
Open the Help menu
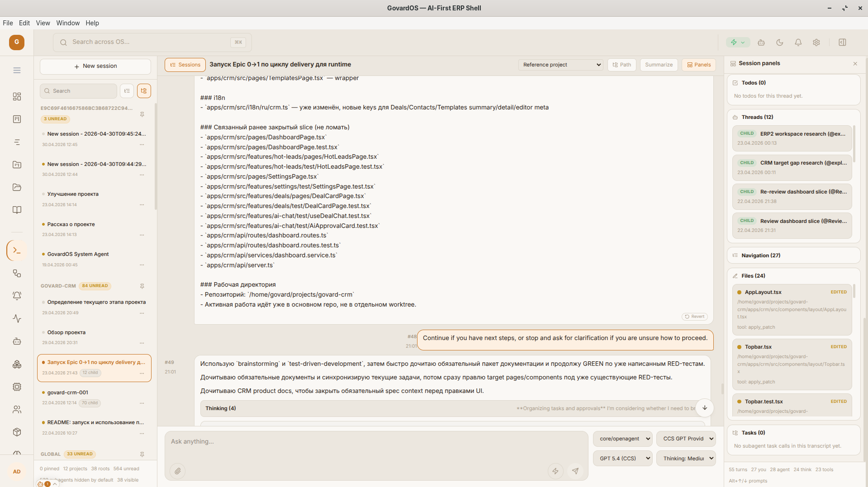click(x=92, y=23)
